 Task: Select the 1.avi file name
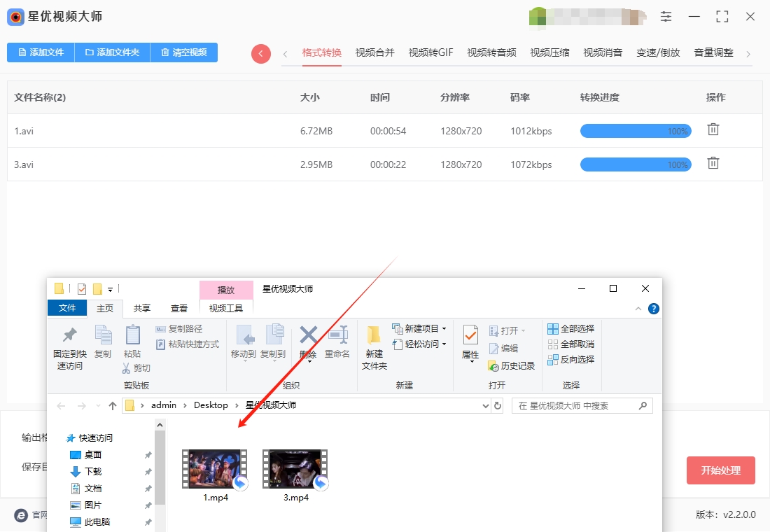point(24,131)
